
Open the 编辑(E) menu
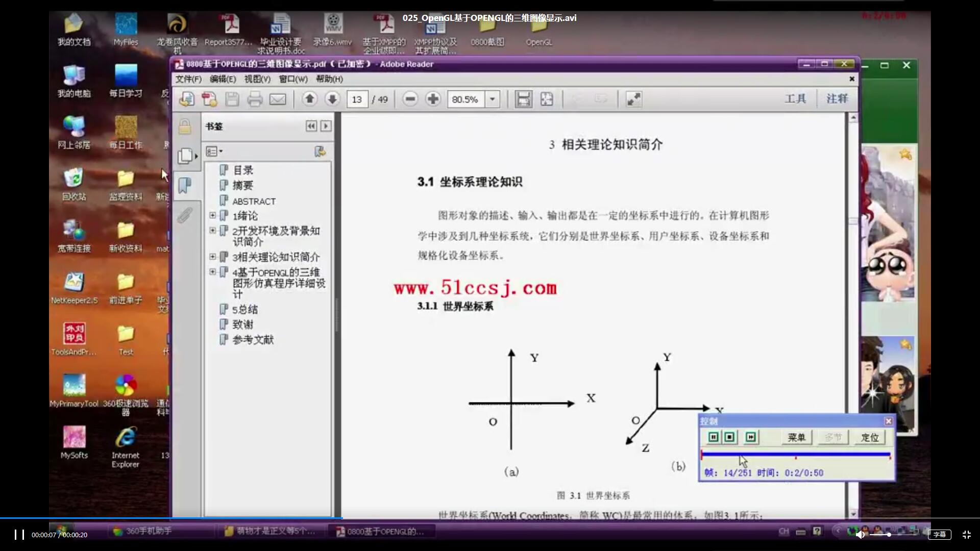click(223, 79)
